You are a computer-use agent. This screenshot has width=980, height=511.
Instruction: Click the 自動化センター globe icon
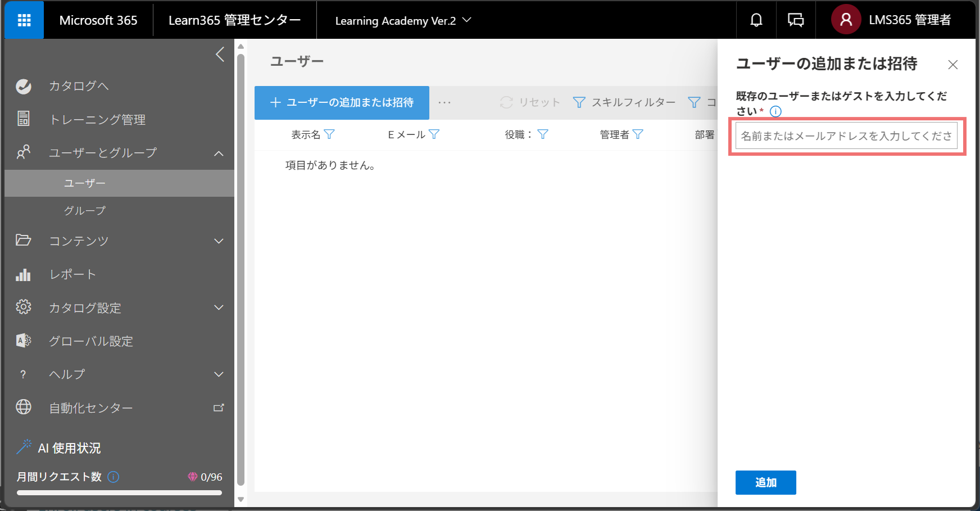[x=24, y=407]
